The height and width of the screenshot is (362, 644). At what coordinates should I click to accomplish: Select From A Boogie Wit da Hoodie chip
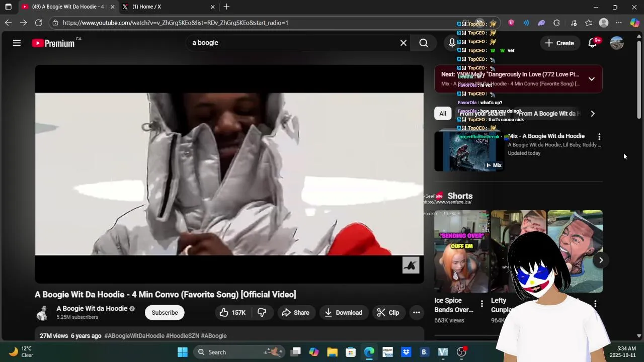click(x=548, y=114)
